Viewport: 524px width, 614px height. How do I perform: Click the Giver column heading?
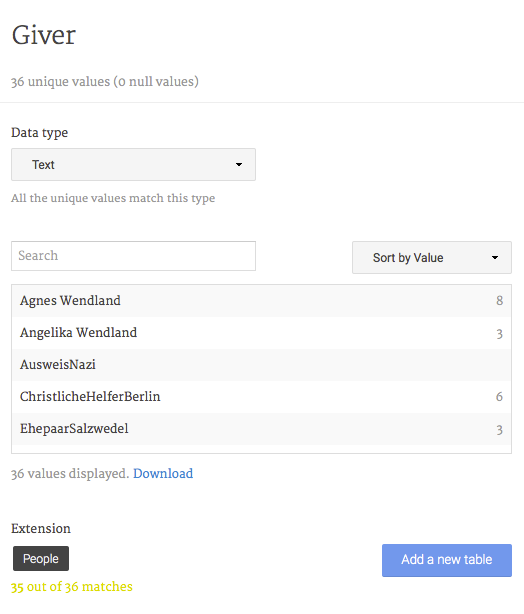click(x=43, y=35)
